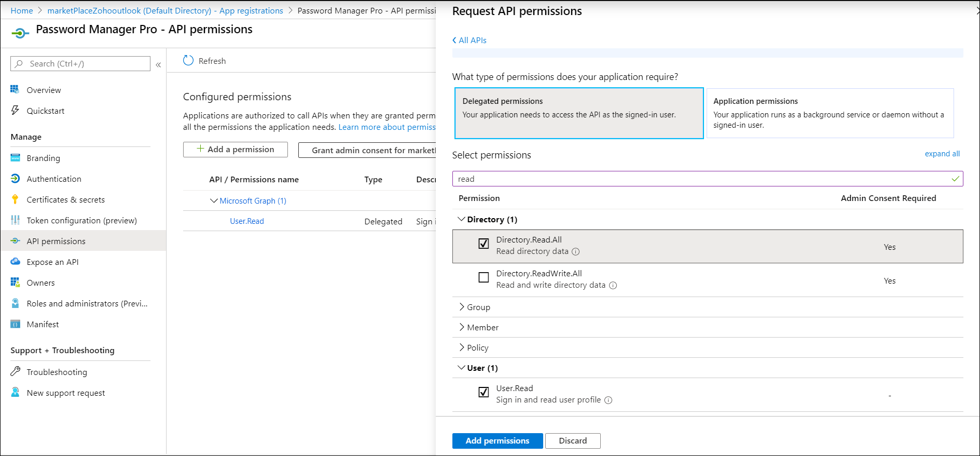Collapse the Microsoft Graph permissions group
Viewport: 980px width, 456px height.
tap(213, 200)
